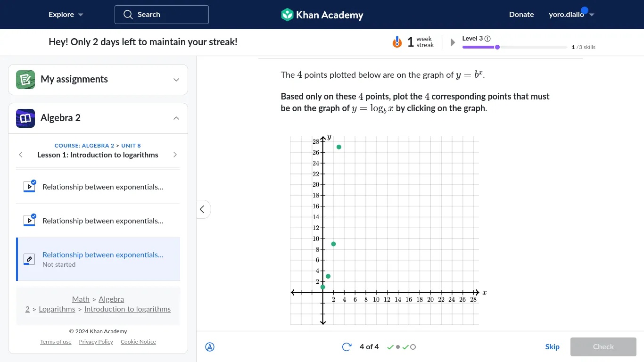Click the exercise pencil icon for Not started item
The height and width of the screenshot is (362, 644).
pyautogui.click(x=29, y=259)
